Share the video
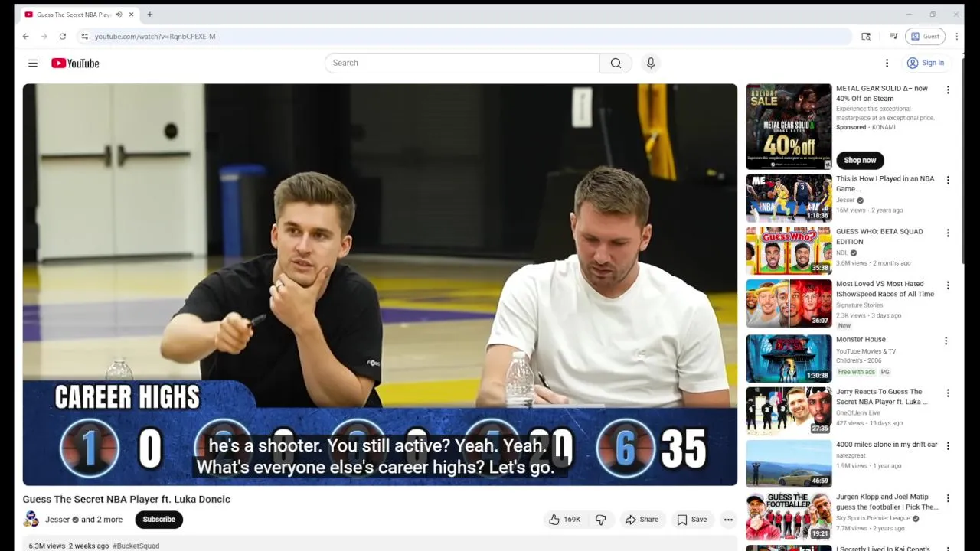This screenshot has height=551, width=980. coord(642,520)
